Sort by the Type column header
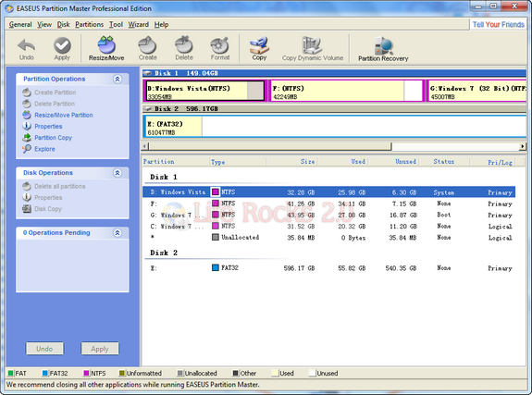Image resolution: width=532 pixels, height=395 pixels. (x=238, y=162)
